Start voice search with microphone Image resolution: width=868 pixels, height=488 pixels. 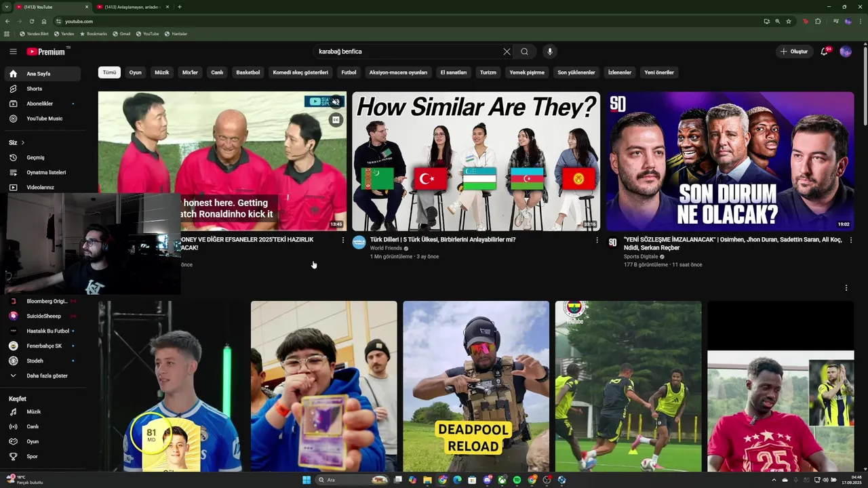550,52
